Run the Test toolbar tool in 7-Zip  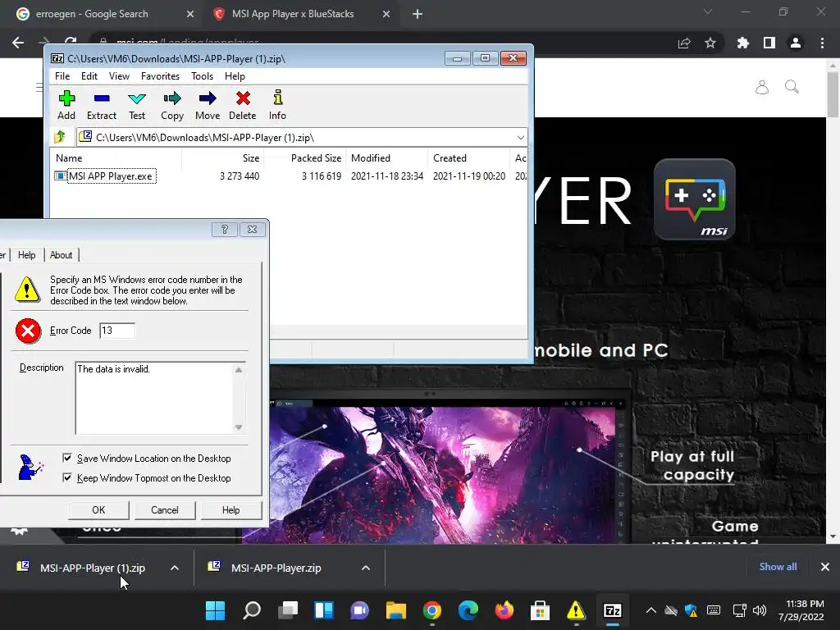(137, 105)
